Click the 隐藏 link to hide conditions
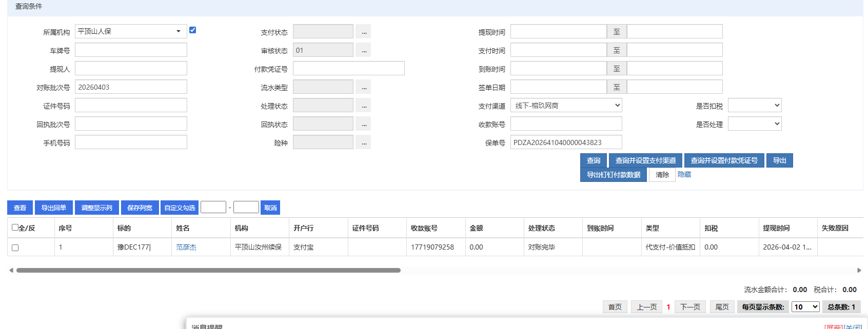 click(684, 175)
